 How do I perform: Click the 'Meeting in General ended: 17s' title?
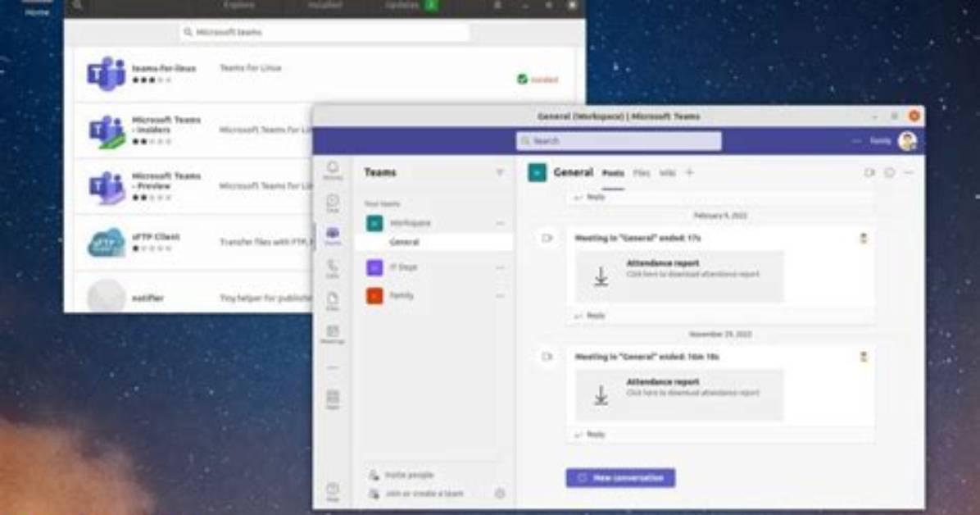click(x=637, y=239)
